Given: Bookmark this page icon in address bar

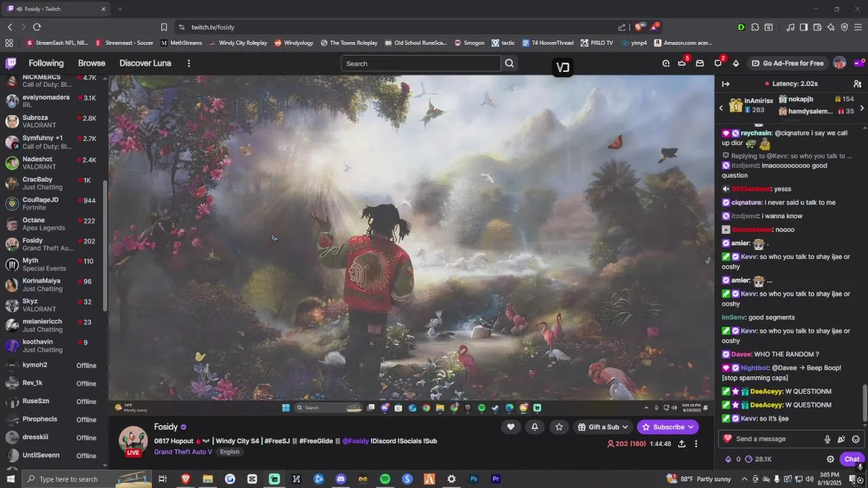Looking at the screenshot, I should [x=164, y=27].
